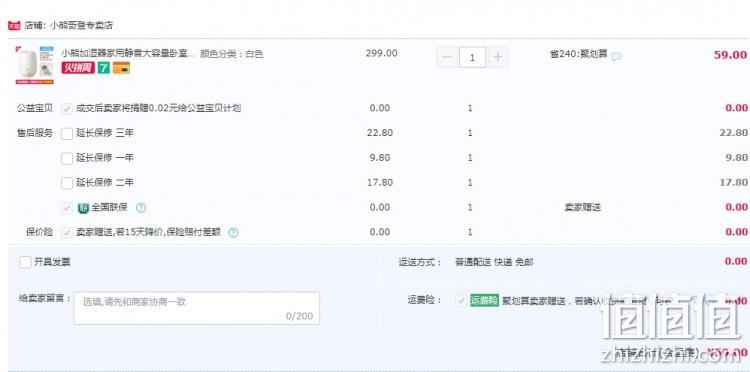Viewport: 750px width, 372px height.
Task: Click the 火拼周 promotion badge
Action: [78, 68]
